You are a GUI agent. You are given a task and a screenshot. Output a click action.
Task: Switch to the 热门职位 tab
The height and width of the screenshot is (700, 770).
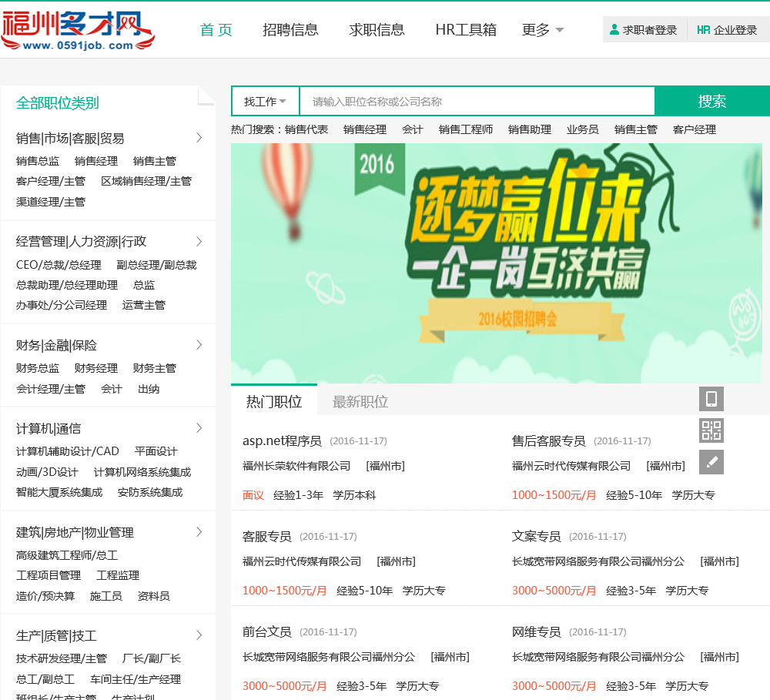[x=274, y=401]
